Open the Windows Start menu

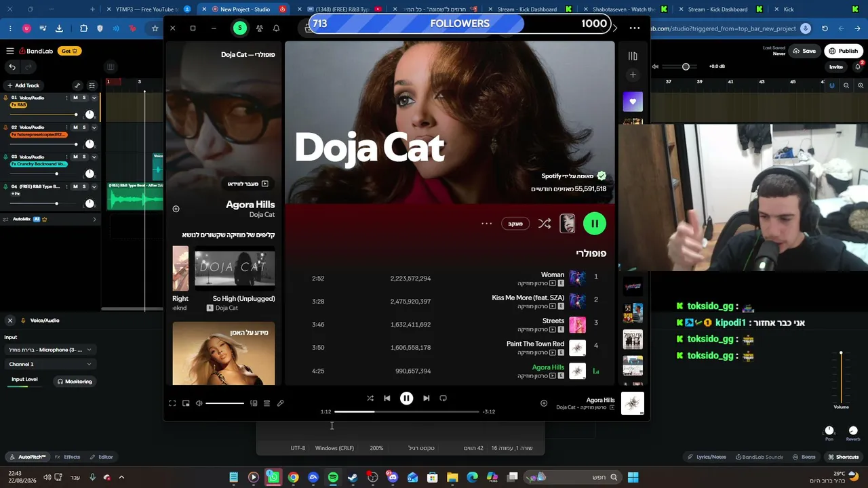[633, 477]
